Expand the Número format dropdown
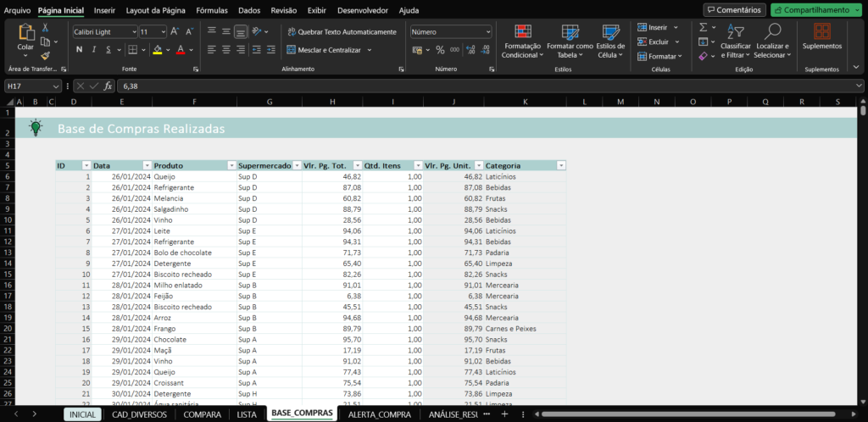Viewport: 868px width, 422px height. [487, 31]
